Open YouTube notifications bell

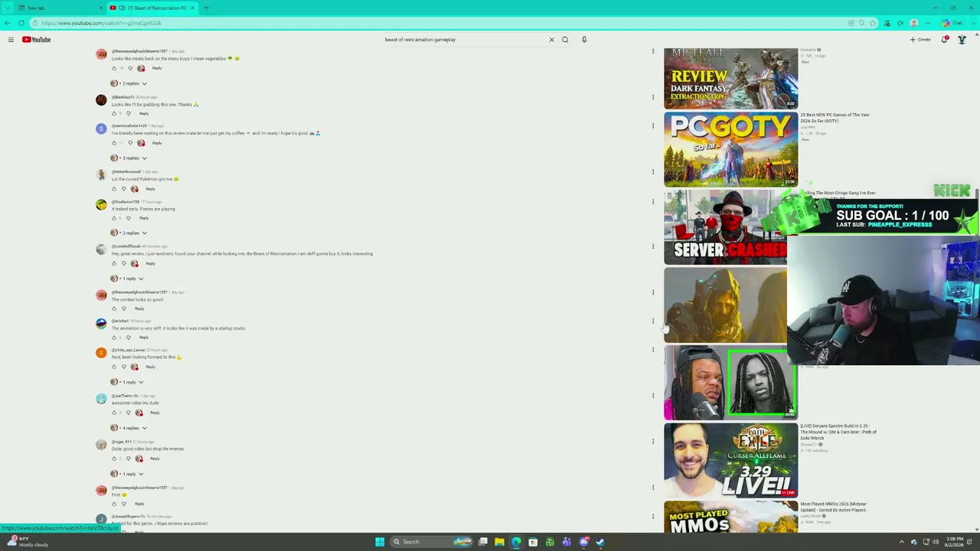(945, 40)
